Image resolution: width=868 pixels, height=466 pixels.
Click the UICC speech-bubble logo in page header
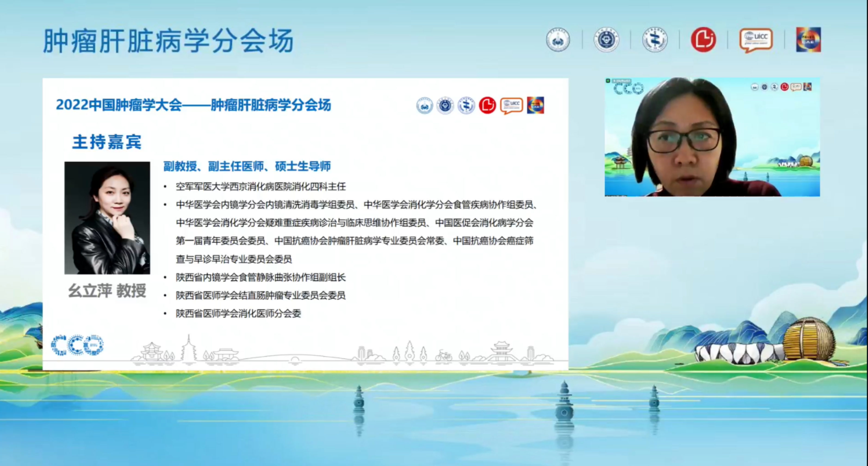(x=756, y=40)
